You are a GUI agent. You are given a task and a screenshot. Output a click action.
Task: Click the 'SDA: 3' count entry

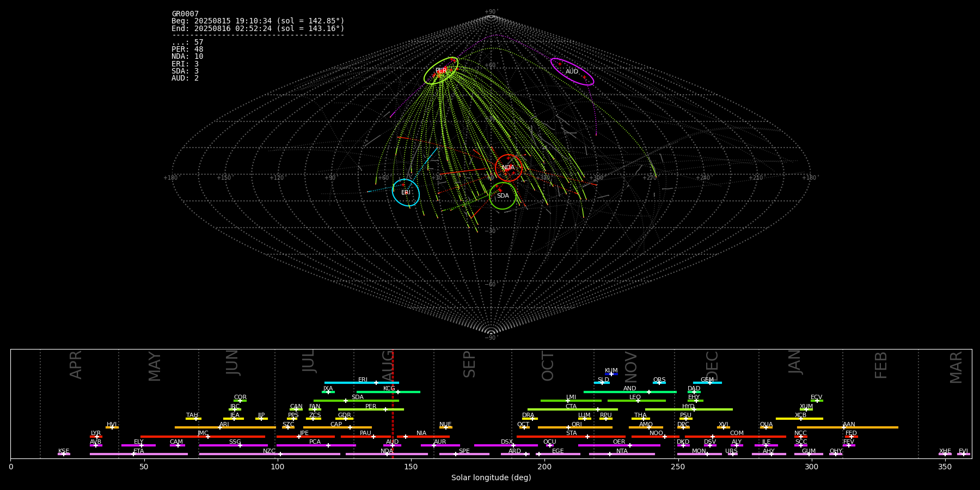coord(185,71)
